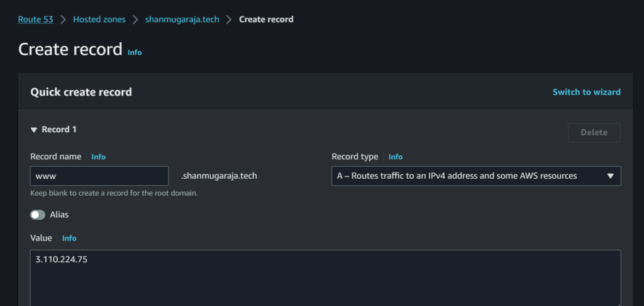
Task: Click the Value text area
Action: coord(325,278)
